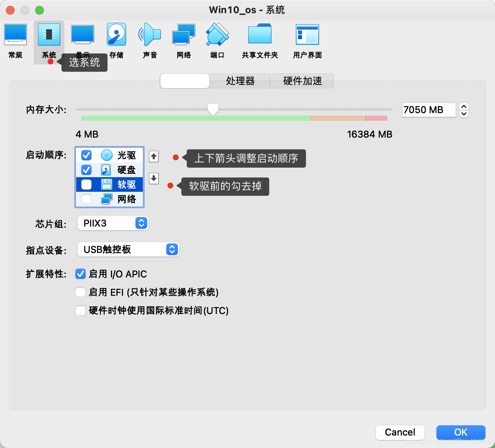Close the window with red button
495x448 pixels.
pyautogui.click(x=10, y=10)
